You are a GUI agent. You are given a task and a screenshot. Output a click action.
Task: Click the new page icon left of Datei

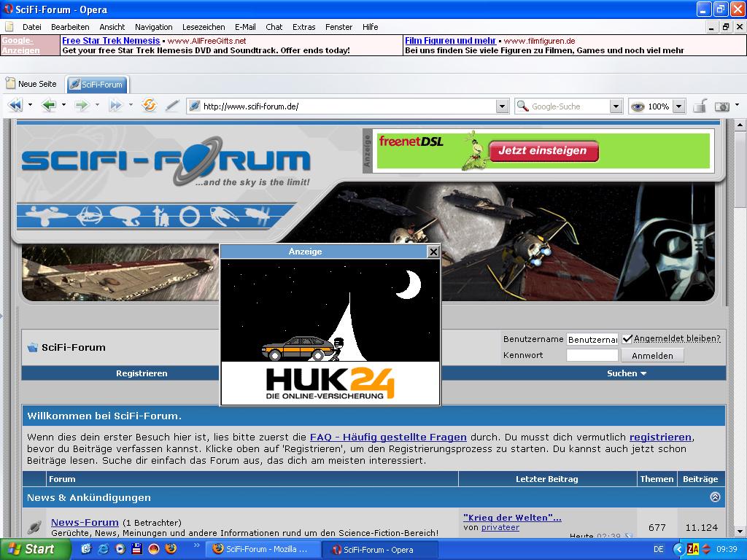[9, 27]
